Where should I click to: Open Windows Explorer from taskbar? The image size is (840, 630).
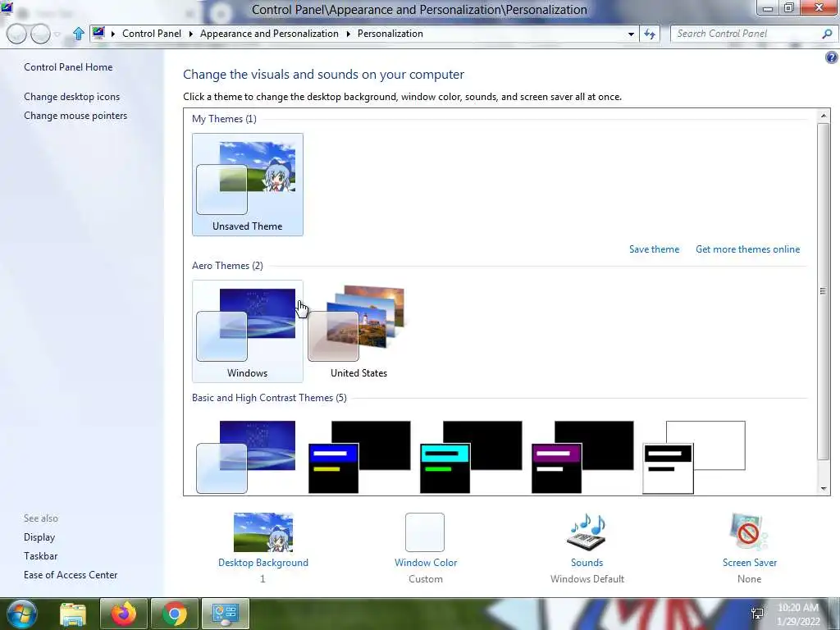(x=73, y=614)
